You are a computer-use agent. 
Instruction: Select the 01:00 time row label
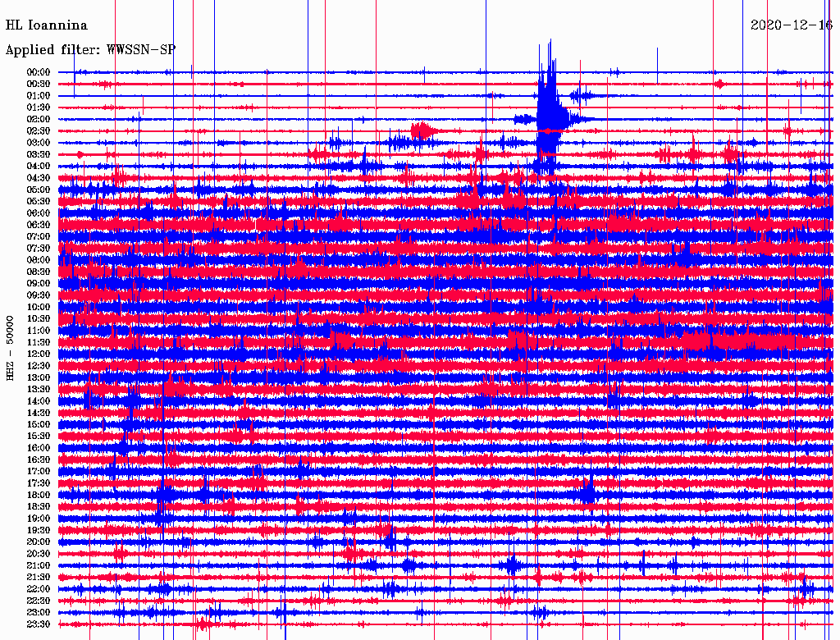(39, 96)
